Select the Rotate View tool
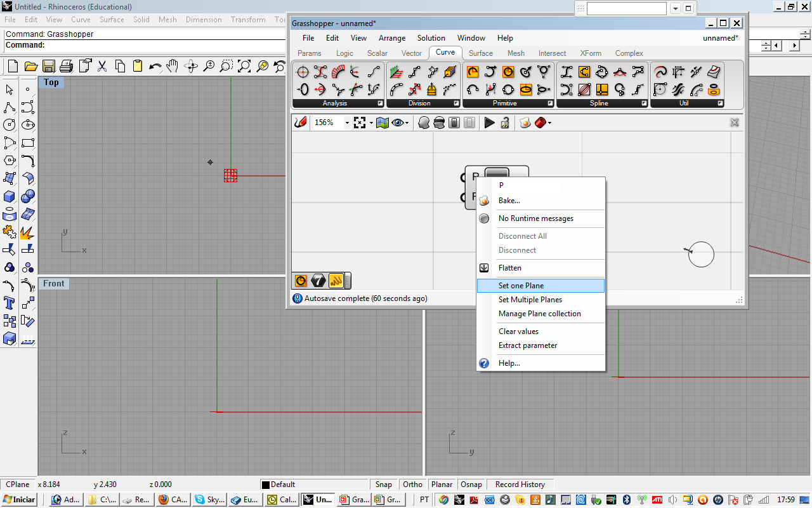The height and width of the screenshot is (508, 812). pos(190,66)
